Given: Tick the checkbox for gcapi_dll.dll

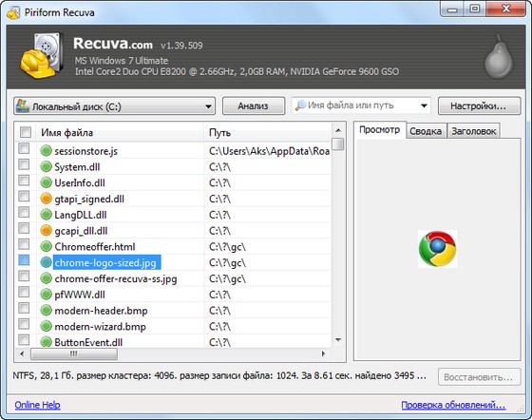Looking at the screenshot, I should tap(24, 228).
